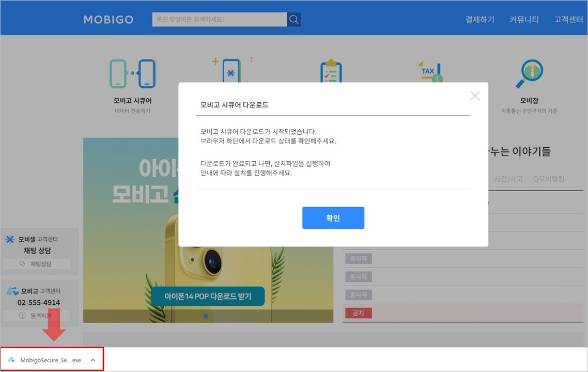Open the red 공지 notice row

click(x=463, y=313)
